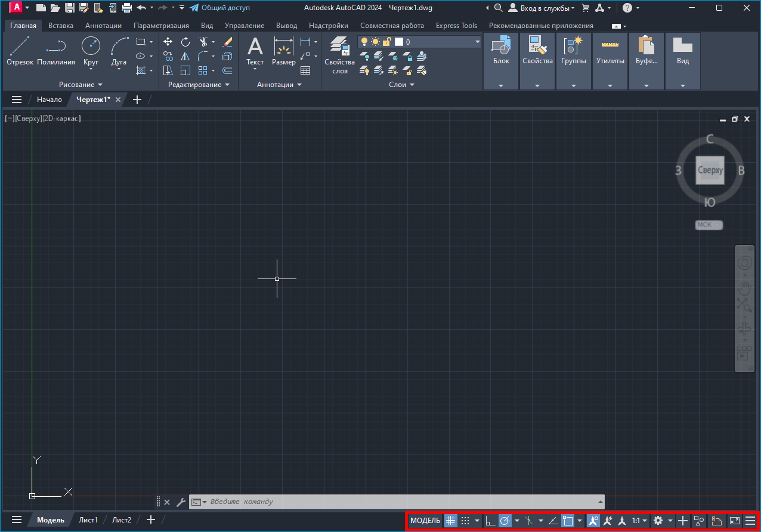This screenshot has width=761, height=532.
Task: Click the Trim scissors icon
Action: click(x=203, y=42)
